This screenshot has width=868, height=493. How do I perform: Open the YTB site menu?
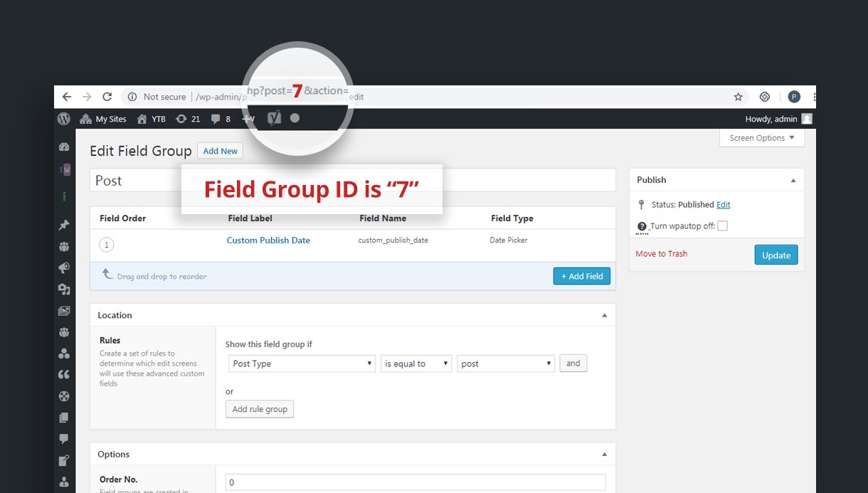coord(152,119)
